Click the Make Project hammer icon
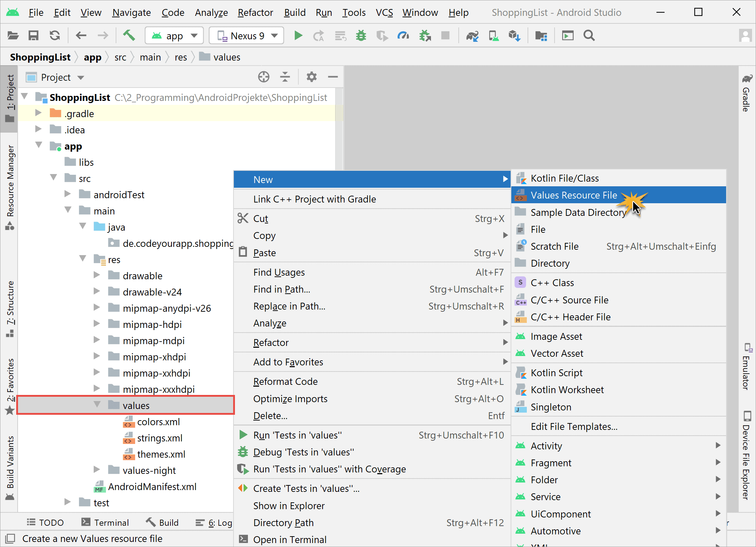 pos(129,35)
